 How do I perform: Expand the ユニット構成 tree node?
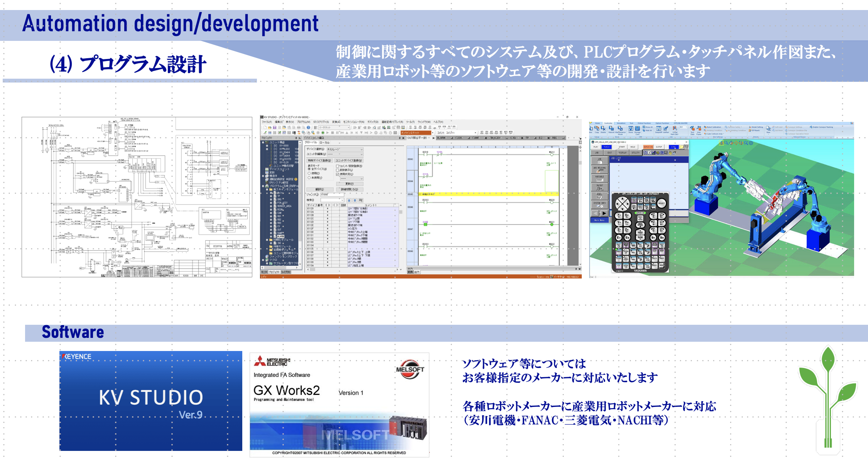pos(263,142)
